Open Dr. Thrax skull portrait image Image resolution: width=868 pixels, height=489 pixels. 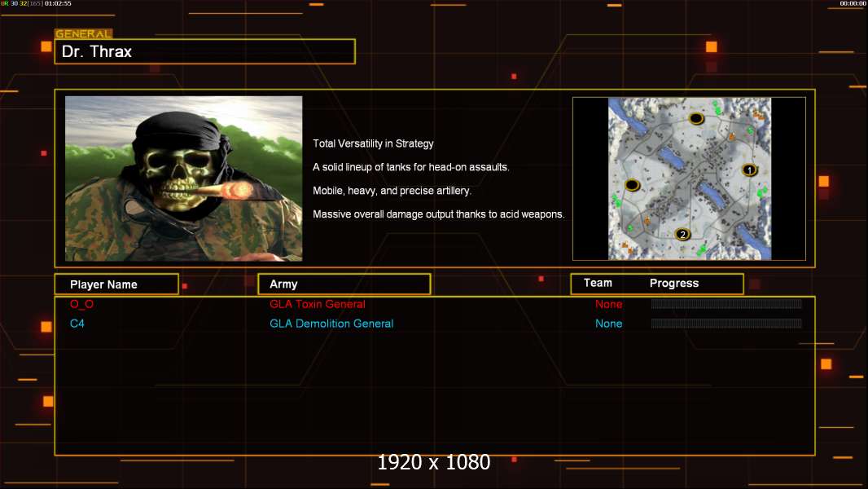184,178
